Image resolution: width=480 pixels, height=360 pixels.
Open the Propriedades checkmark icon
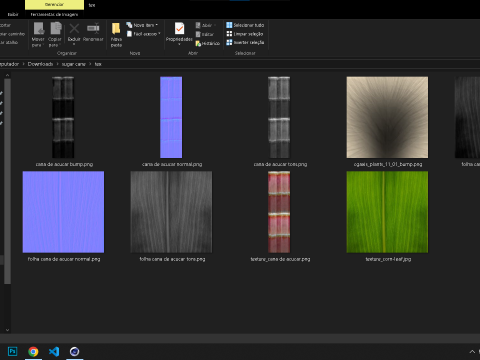point(179,29)
